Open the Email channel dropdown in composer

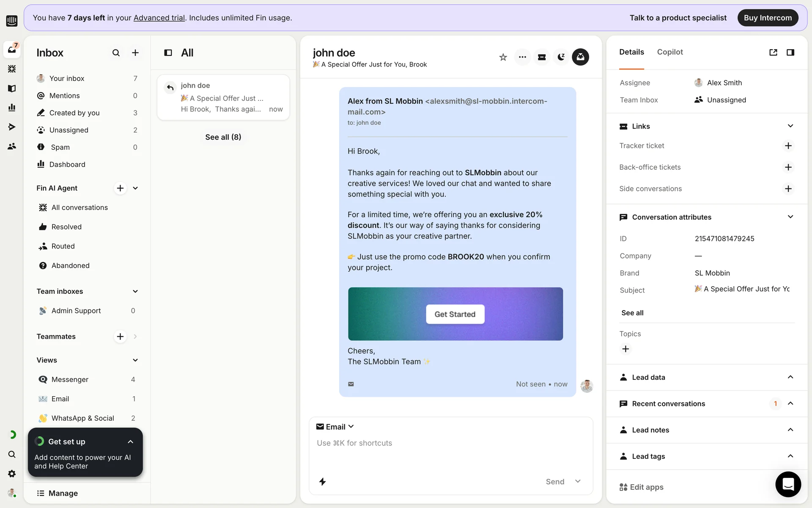(335, 427)
